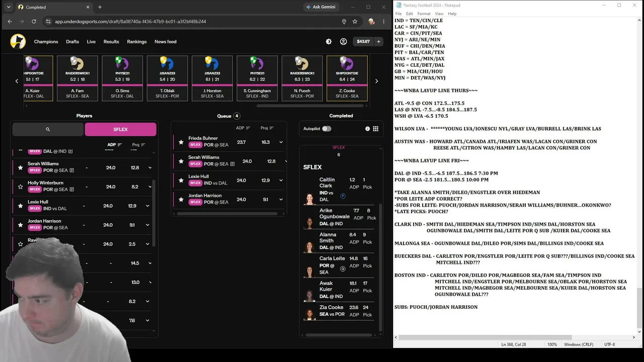644x362 pixels.
Task: Remove Lexie Hull's star in the Queue
Action: coord(181,180)
